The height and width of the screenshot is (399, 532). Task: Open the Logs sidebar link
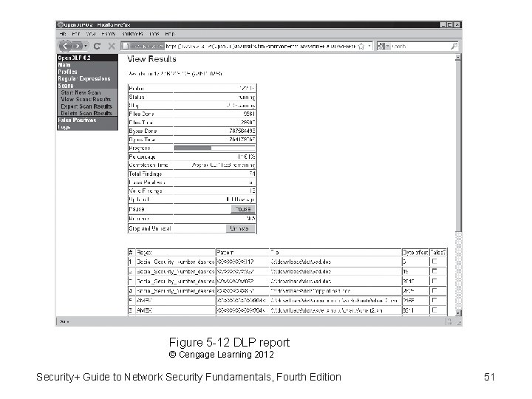(64, 127)
